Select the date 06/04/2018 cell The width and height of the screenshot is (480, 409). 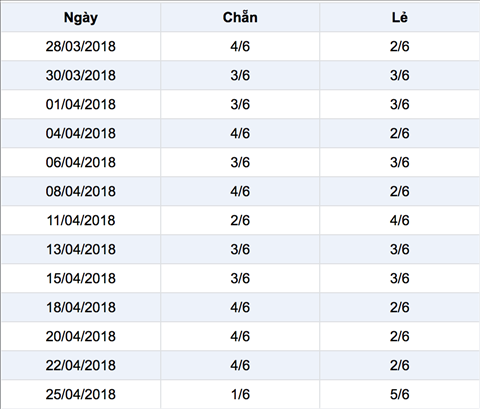coord(81,162)
